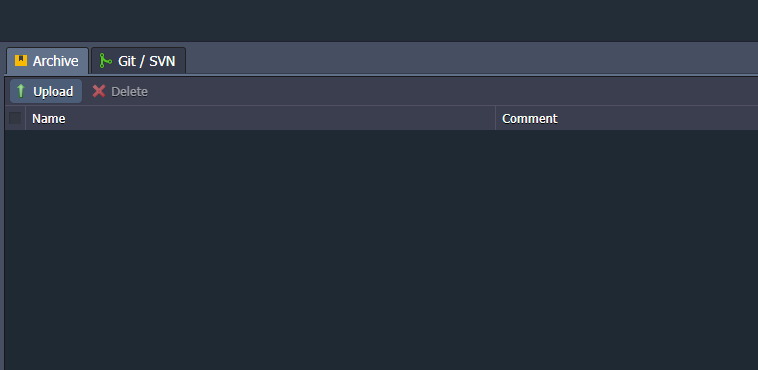Click the yellow Archive bookmark icon

click(21, 60)
